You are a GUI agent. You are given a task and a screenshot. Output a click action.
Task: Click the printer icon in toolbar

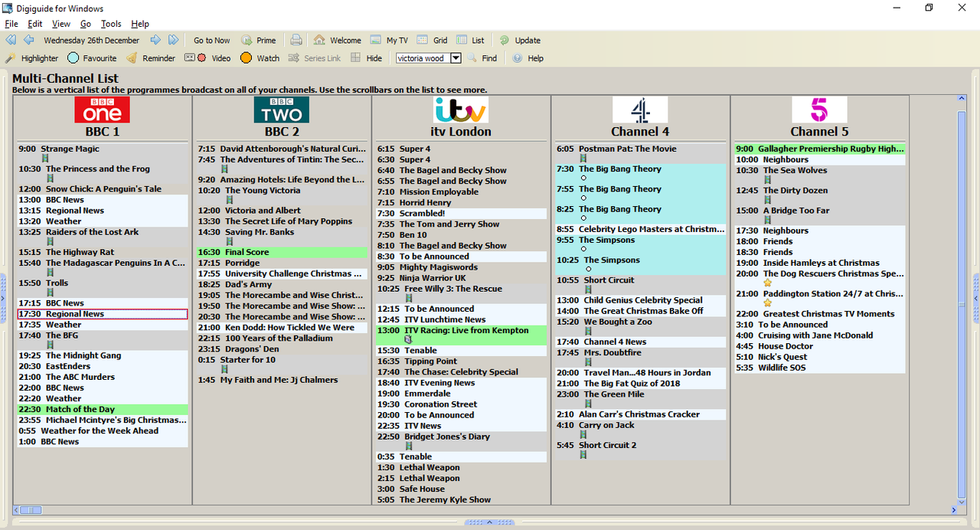pos(296,40)
